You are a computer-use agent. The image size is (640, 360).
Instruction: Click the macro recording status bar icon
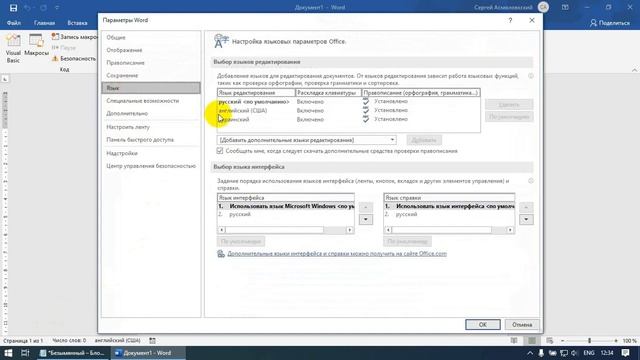[152, 340]
